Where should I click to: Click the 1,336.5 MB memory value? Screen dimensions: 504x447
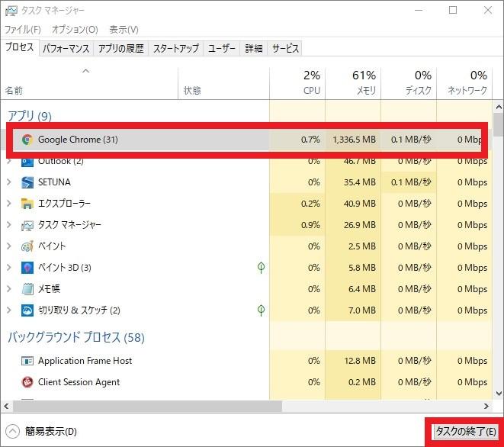[354, 140]
